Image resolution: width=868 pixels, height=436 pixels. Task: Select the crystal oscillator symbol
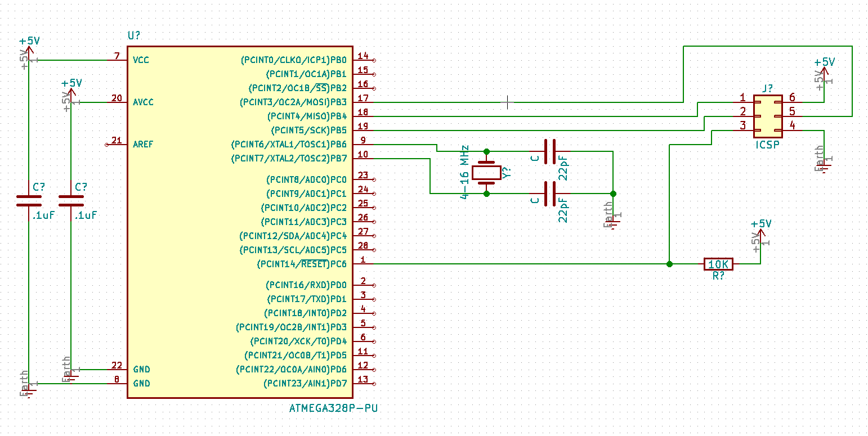486,173
